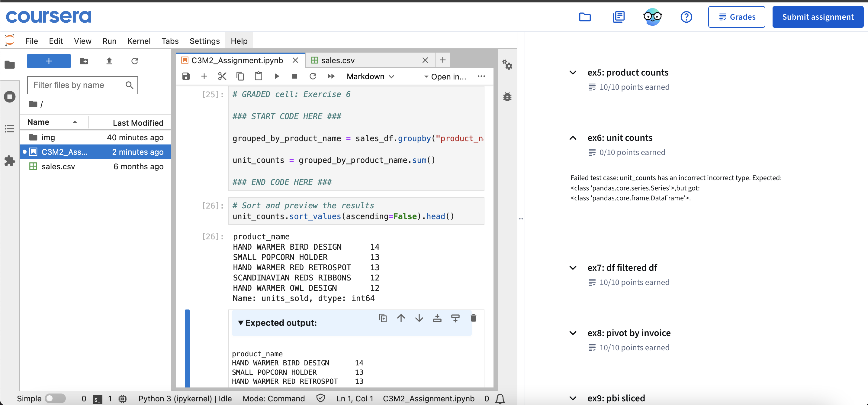868x405 pixels.
Task: Sort files by the Name column header
Action: [x=38, y=122]
